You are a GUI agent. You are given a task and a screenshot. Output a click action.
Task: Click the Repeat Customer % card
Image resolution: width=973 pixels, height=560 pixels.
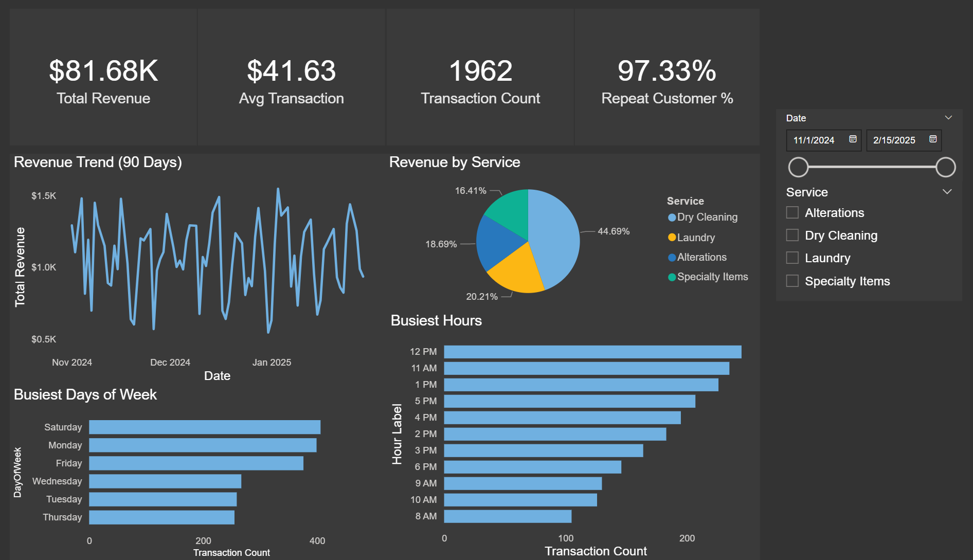tap(666, 77)
